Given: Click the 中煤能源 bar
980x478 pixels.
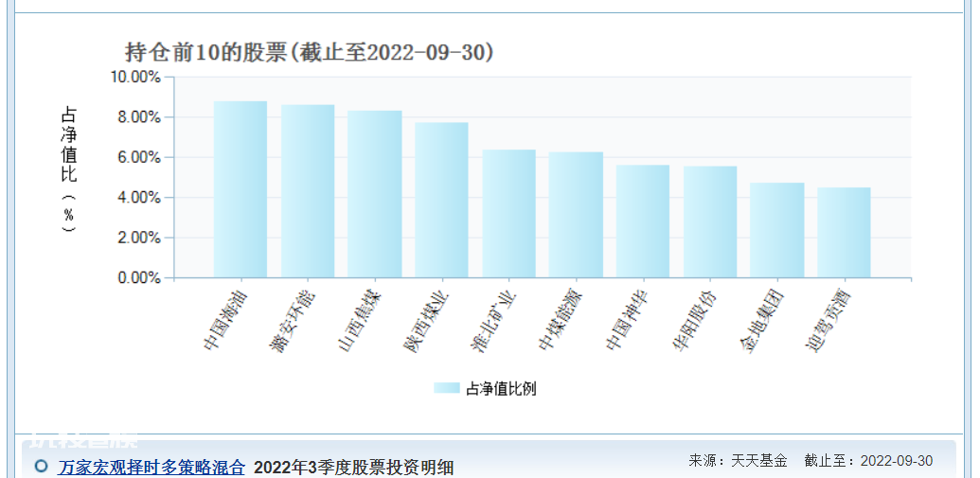Looking at the screenshot, I should [x=576, y=215].
